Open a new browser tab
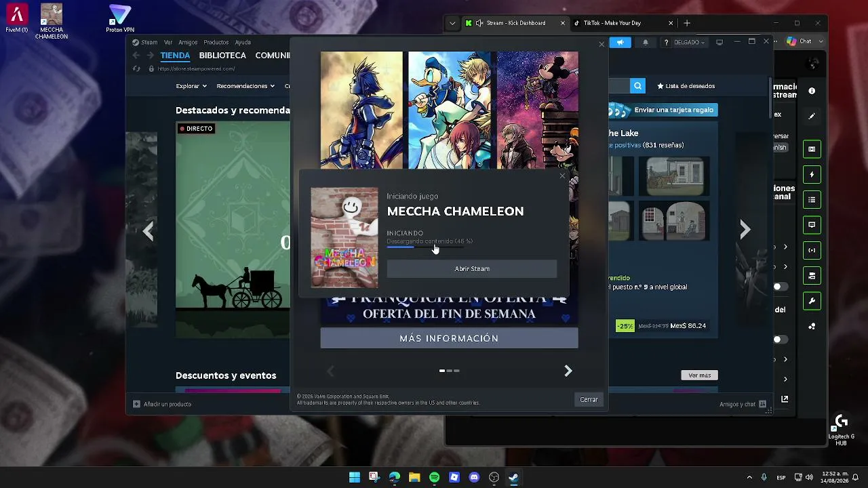Viewport: 868px width, 488px height. (x=687, y=23)
